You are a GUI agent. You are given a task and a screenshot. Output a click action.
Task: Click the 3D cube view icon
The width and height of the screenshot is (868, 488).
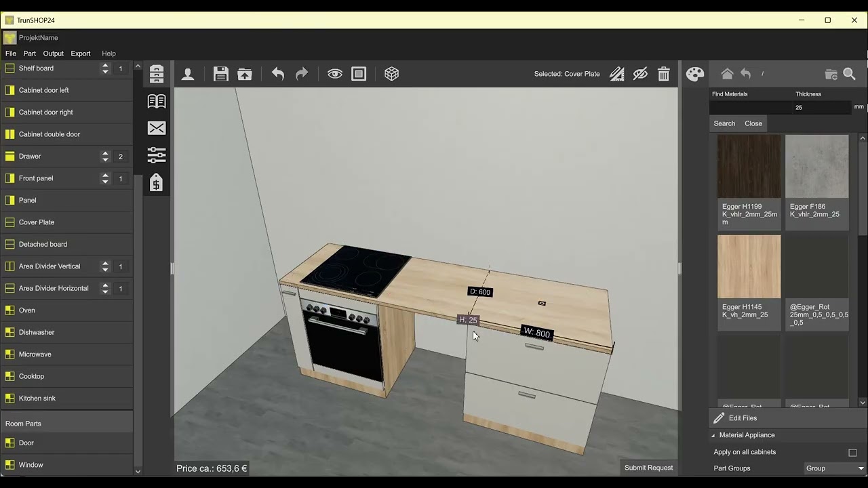pos(391,74)
